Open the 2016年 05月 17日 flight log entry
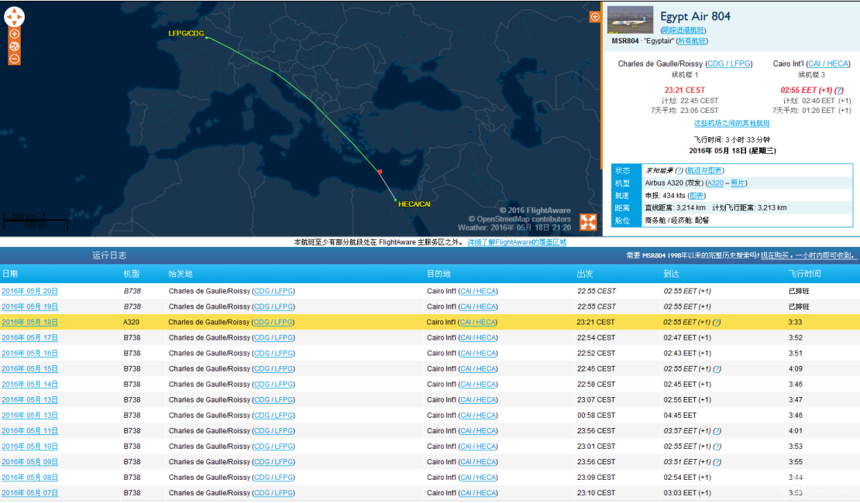This screenshot has height=503, width=860. (30, 338)
